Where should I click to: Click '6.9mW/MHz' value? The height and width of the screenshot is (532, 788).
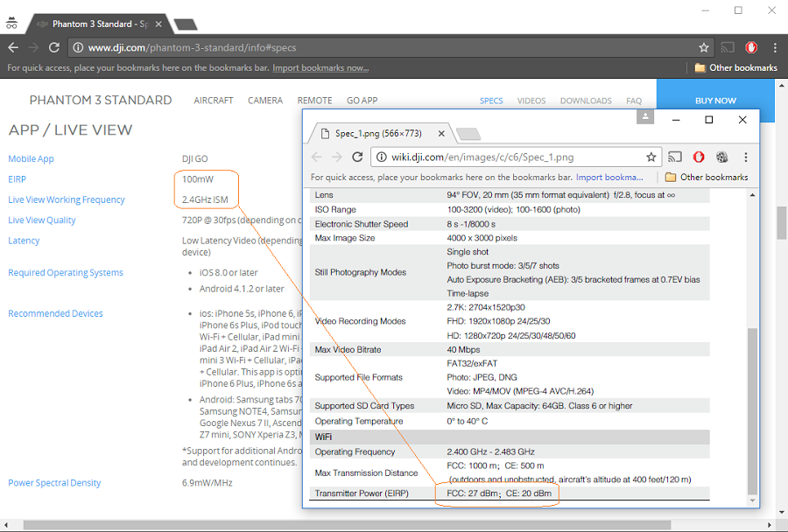tap(207, 483)
